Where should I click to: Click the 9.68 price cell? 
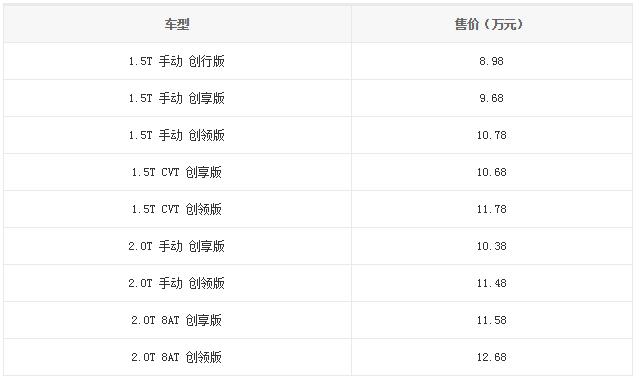point(492,98)
